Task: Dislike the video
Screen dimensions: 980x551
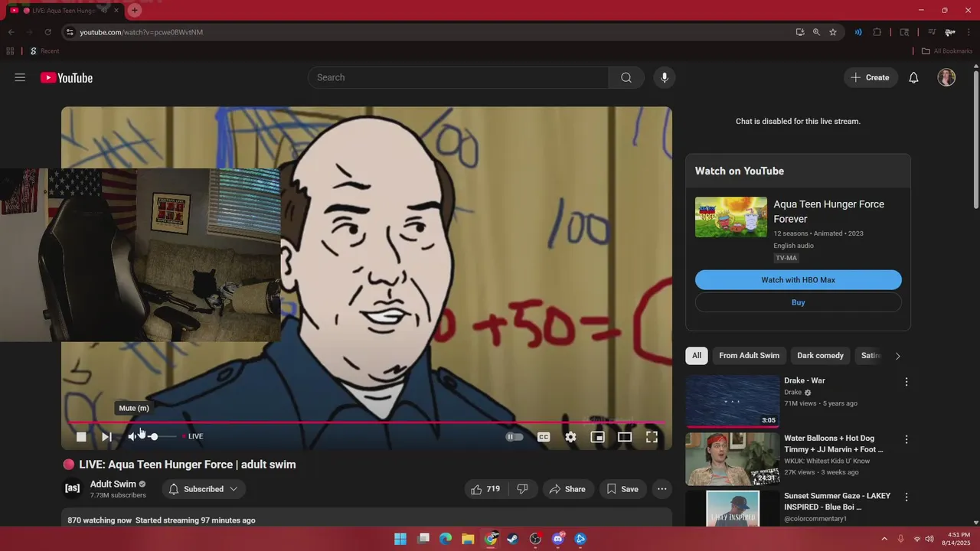Action: [x=522, y=489]
